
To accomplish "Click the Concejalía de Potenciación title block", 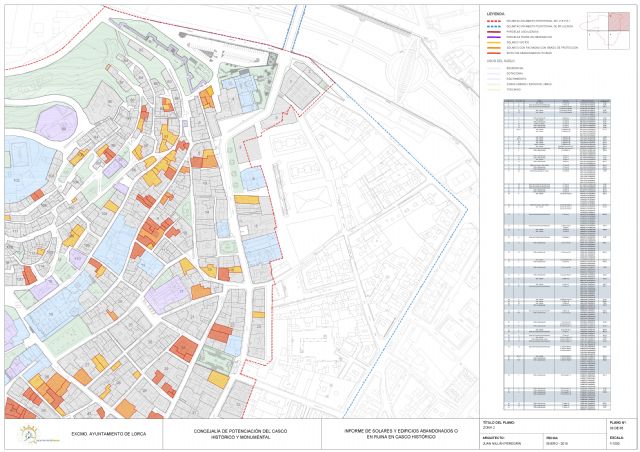I will 246,434.
